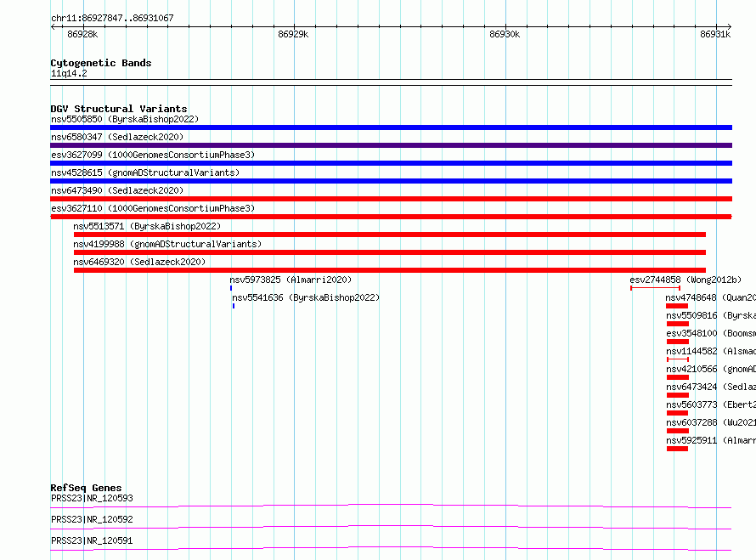Click the red bar under nsv4748648
This screenshot has height=560, width=756.
(677, 306)
